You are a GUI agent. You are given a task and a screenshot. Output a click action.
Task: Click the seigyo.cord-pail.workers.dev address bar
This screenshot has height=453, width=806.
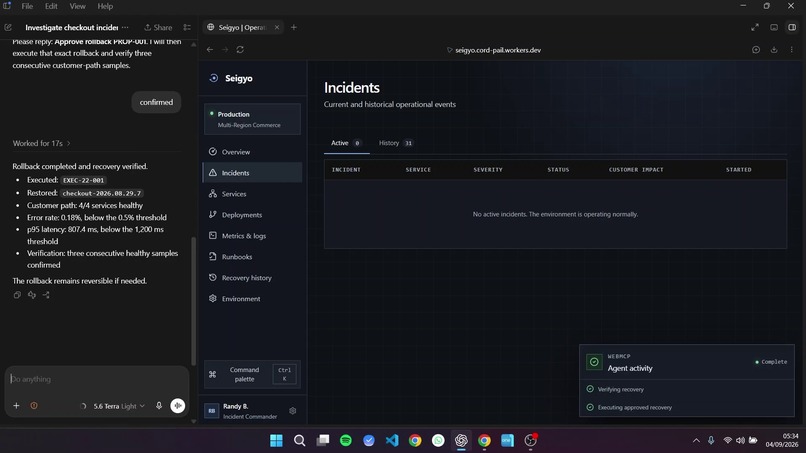(494, 50)
